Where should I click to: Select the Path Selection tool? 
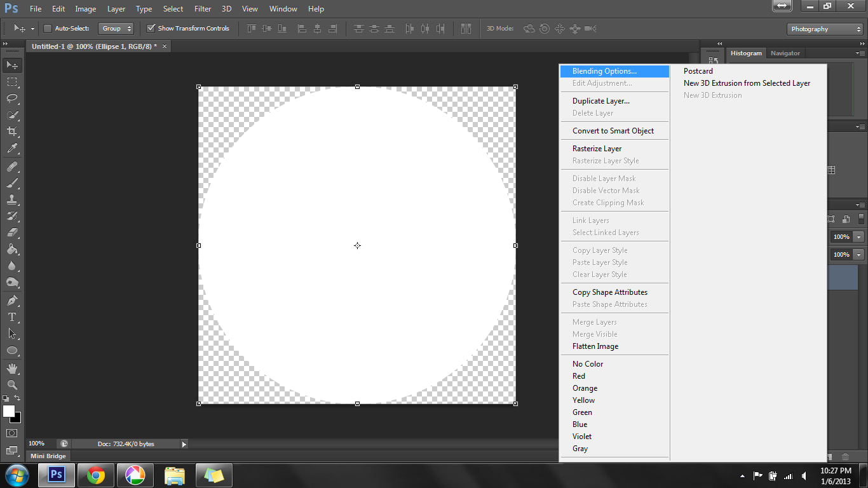(x=12, y=333)
